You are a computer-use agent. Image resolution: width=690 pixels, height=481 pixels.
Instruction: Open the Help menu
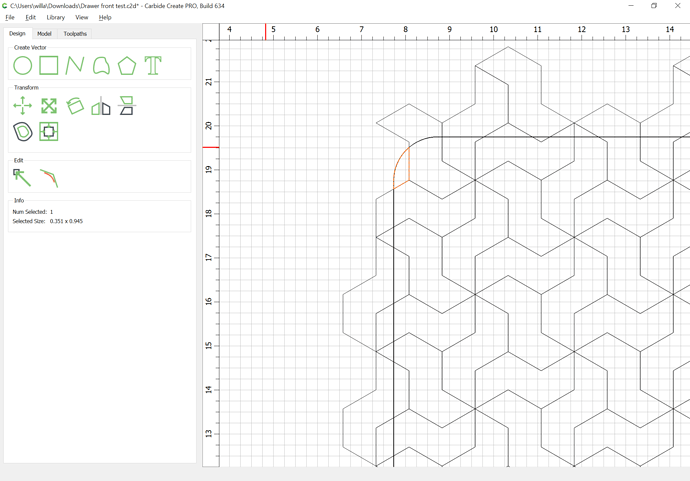point(105,17)
